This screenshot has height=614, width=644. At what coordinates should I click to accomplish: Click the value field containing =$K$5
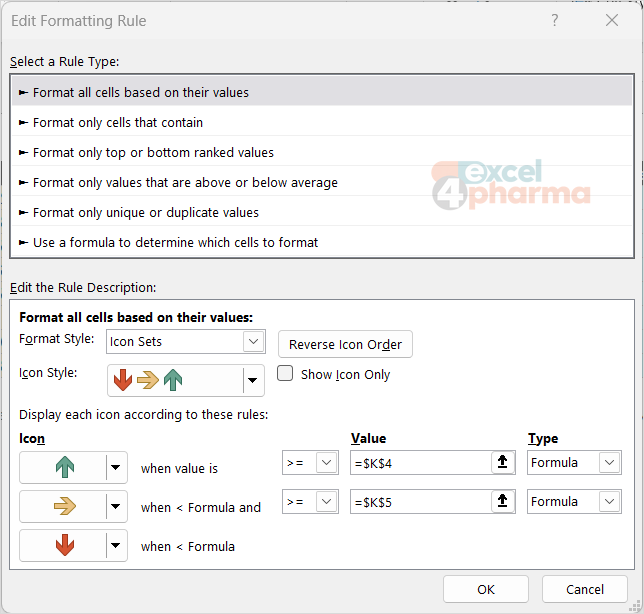tap(421, 502)
